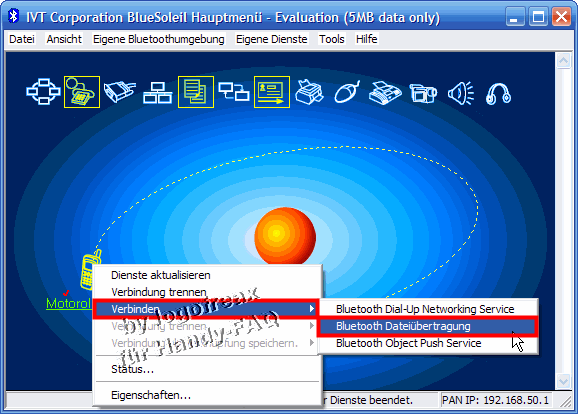Image resolution: width=578 pixels, height=414 pixels.
Task: Open the Tools menu
Action: coord(331,39)
